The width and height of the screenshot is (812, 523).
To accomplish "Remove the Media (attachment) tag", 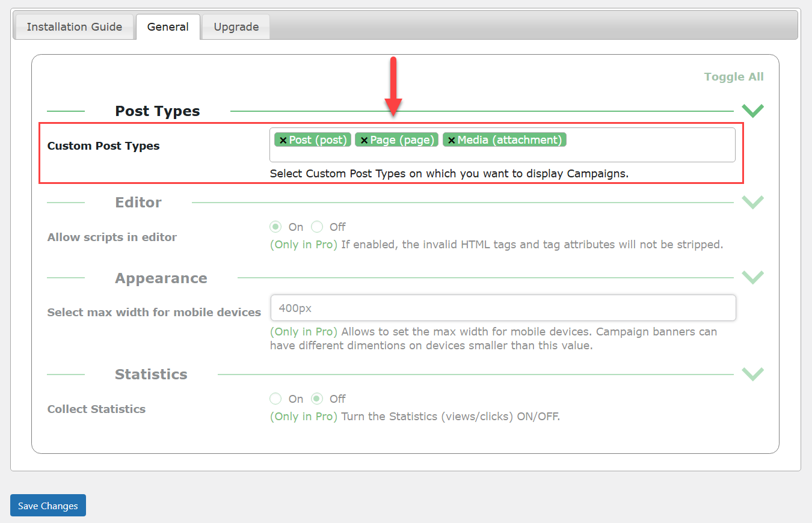I will tap(452, 140).
